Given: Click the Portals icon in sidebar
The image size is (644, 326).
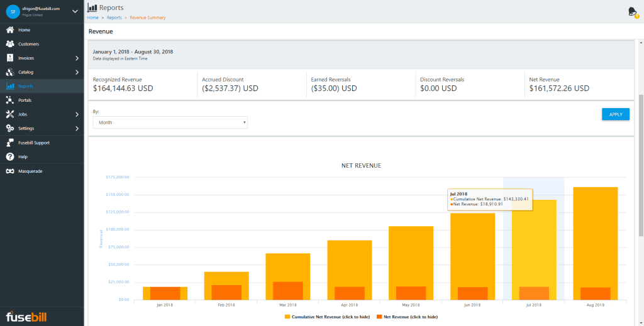Looking at the screenshot, I should point(10,100).
